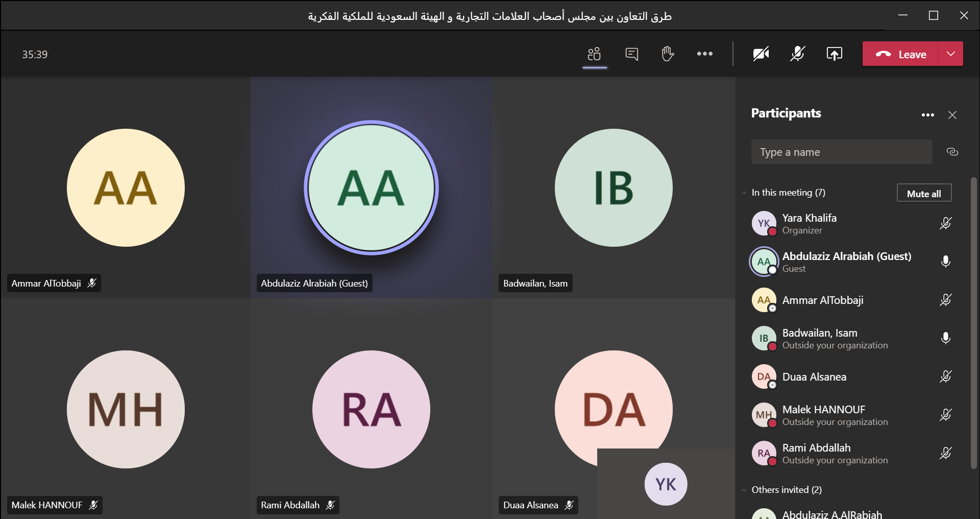
Task: Leave the meeting
Action: tap(901, 54)
